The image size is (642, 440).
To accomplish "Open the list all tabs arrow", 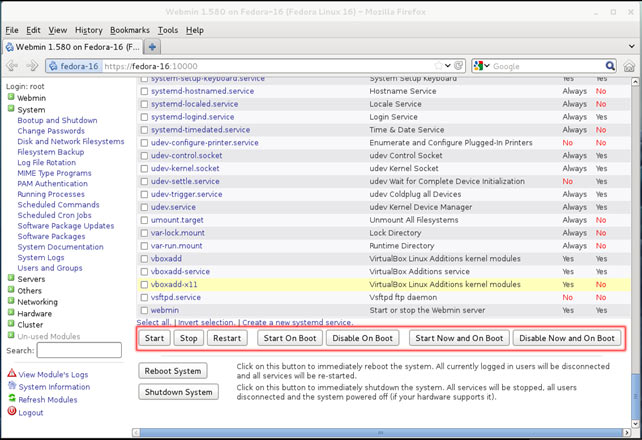I will (631, 46).
